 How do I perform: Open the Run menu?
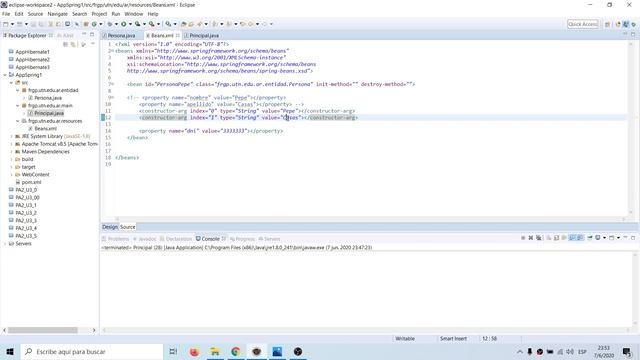(116, 14)
